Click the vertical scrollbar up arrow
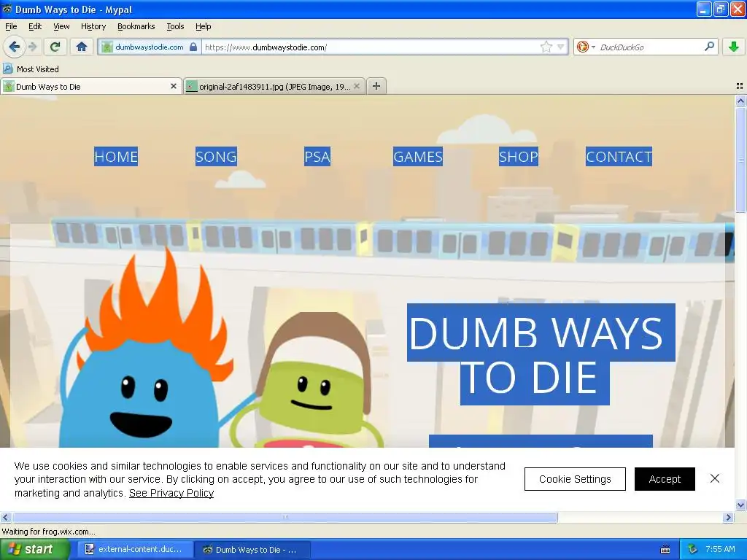 click(x=740, y=101)
